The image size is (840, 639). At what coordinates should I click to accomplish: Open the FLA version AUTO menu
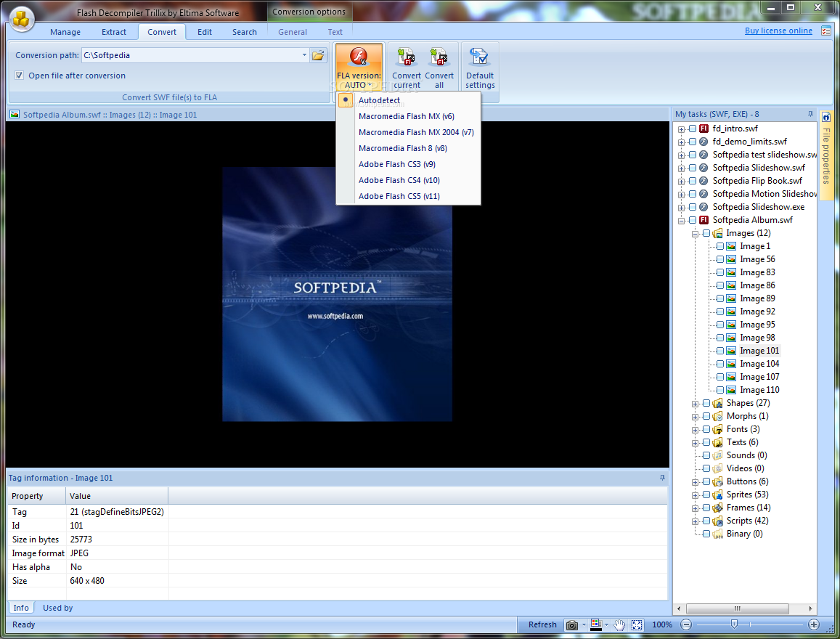(359, 67)
